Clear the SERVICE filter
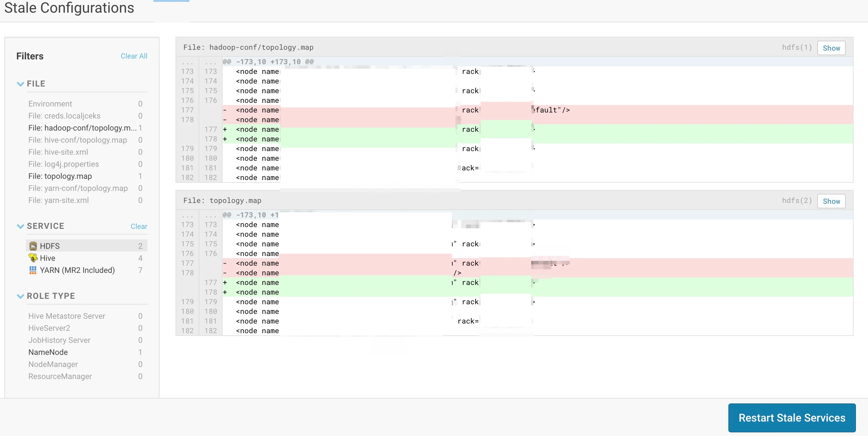The height and width of the screenshot is (436, 868). tap(139, 226)
